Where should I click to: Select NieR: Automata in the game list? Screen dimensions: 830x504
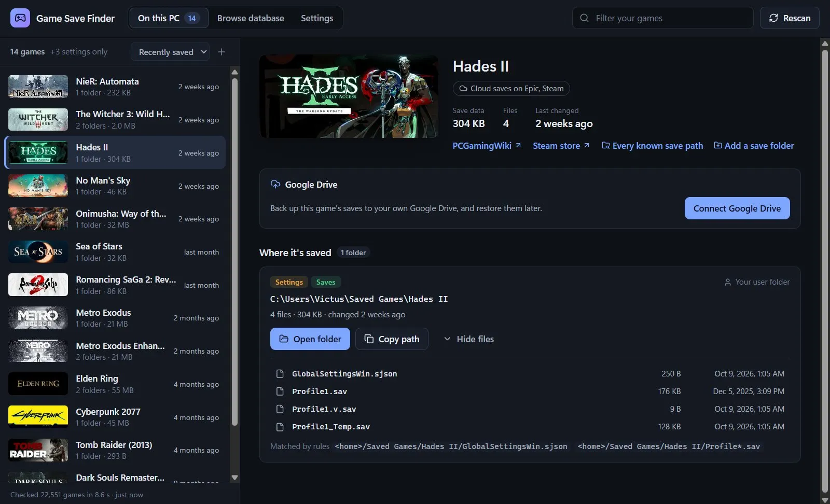tap(115, 87)
